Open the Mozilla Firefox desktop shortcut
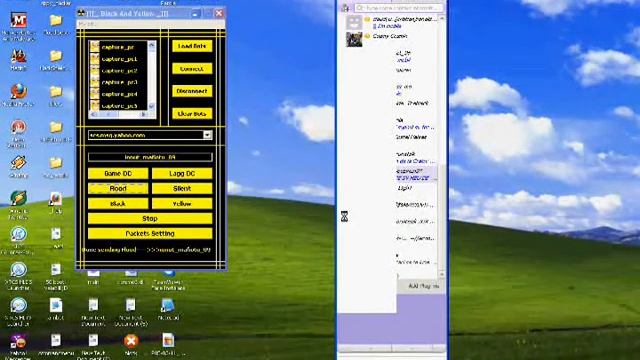 tap(18, 92)
